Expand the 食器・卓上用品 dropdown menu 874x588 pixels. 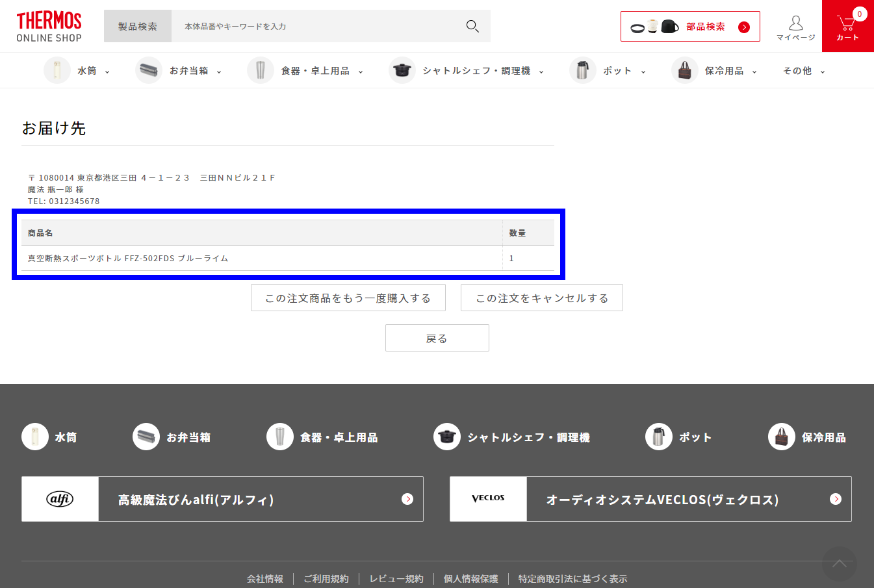[x=361, y=71]
